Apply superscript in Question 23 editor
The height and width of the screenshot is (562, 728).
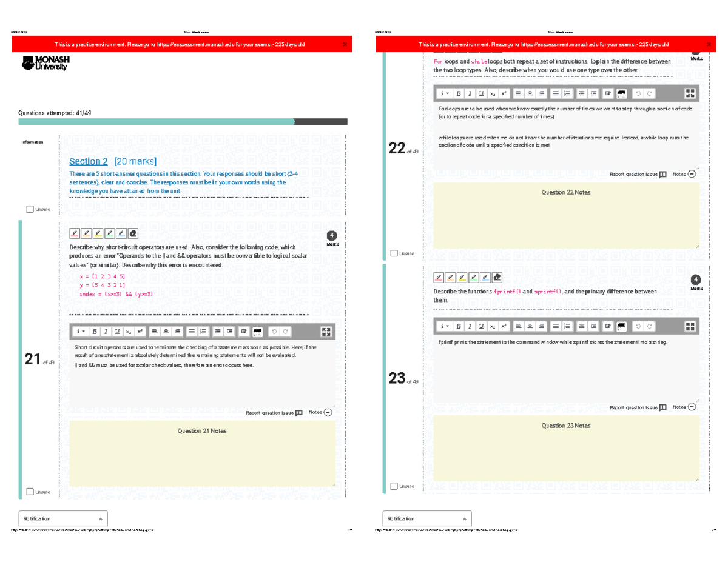click(504, 327)
